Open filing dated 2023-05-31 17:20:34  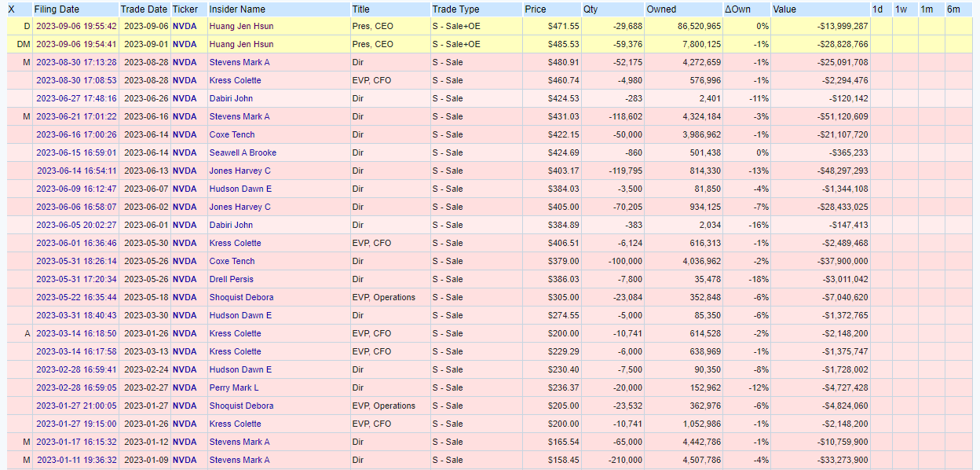76,279
